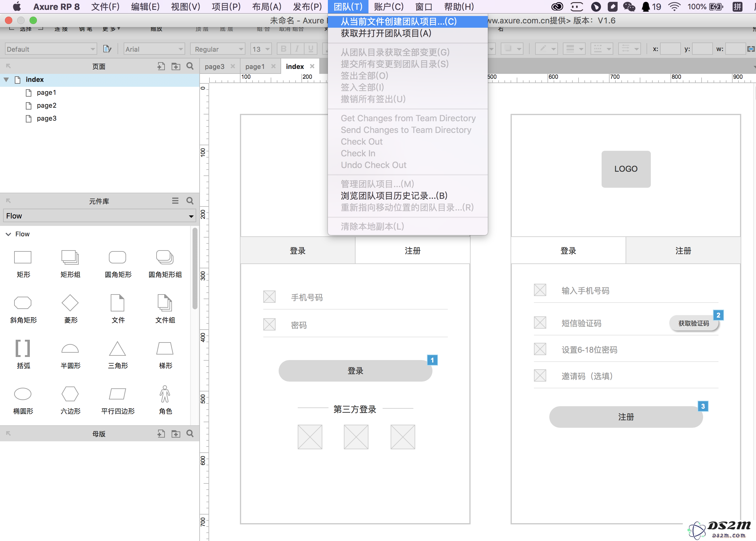Switch to the page3 tab
This screenshot has width=756, height=541.
(x=214, y=66)
